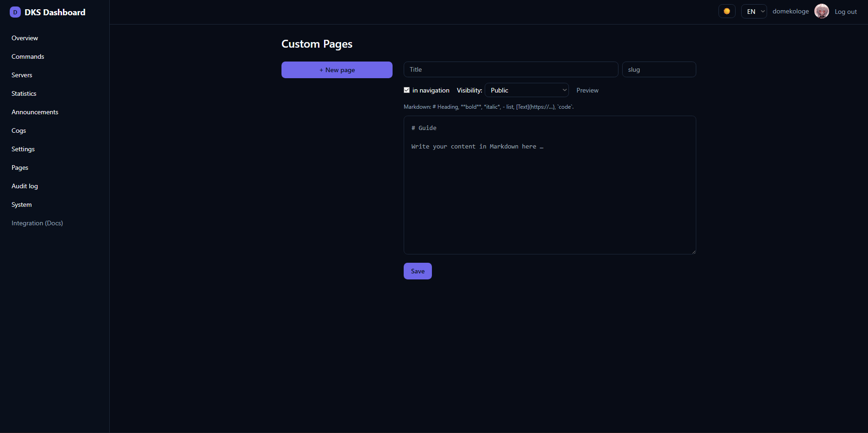The width and height of the screenshot is (868, 433).
Task: Click the Save button
Action: pos(418,271)
